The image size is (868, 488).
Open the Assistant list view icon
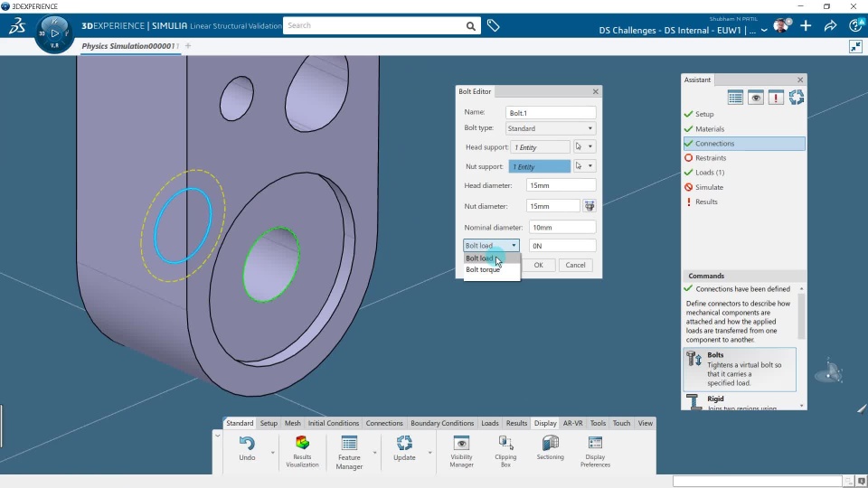735,98
